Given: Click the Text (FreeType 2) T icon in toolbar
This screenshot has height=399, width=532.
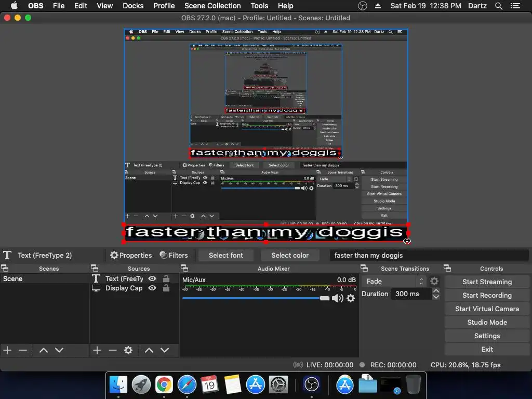Looking at the screenshot, I should tap(7, 255).
